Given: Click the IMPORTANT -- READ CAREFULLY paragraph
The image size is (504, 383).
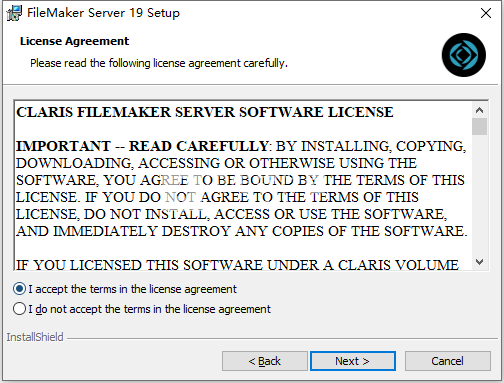Looking at the screenshot, I should (242, 189).
